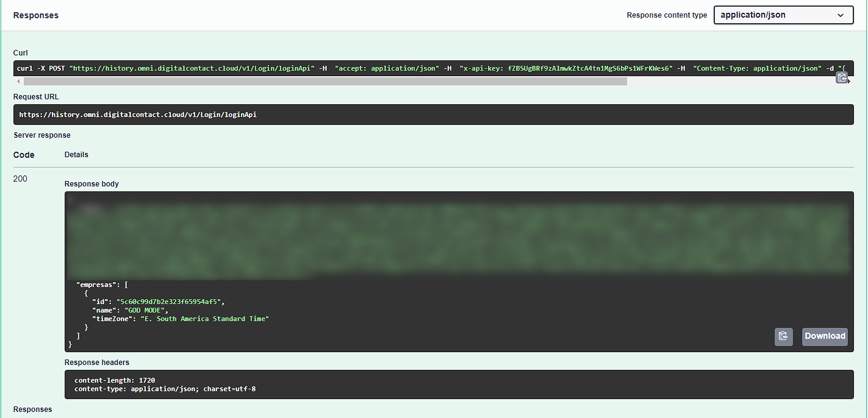Click the Response content type label

(x=667, y=15)
